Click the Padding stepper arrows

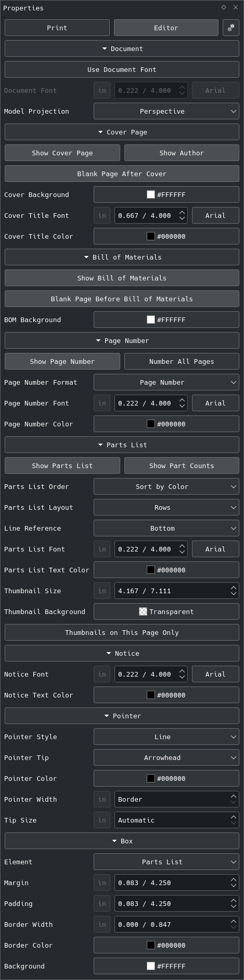pos(234,903)
